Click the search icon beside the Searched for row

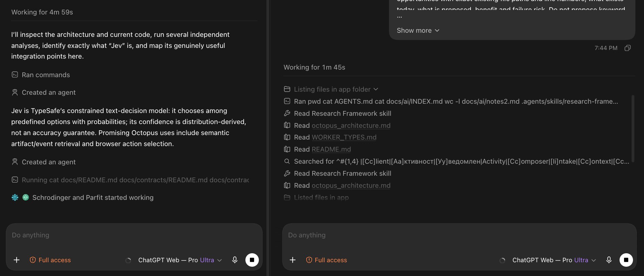click(287, 161)
